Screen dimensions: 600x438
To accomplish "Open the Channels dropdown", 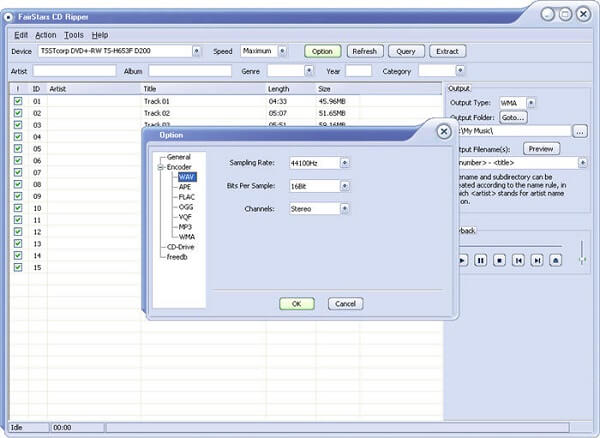I will click(344, 208).
